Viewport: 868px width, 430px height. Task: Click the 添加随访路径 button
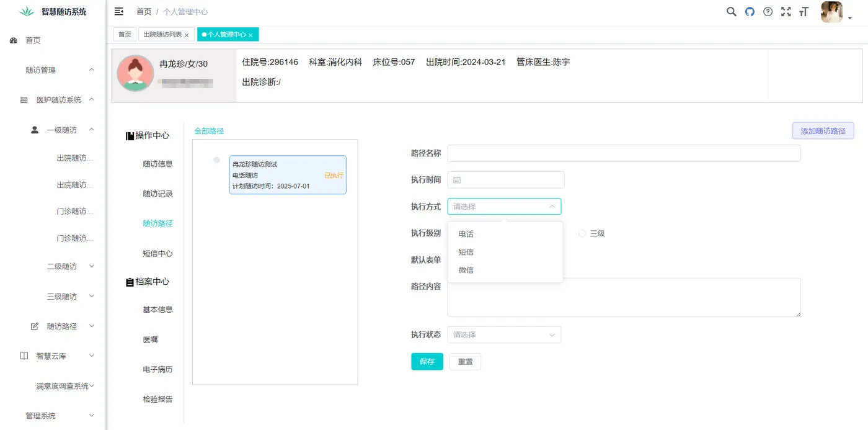[823, 130]
